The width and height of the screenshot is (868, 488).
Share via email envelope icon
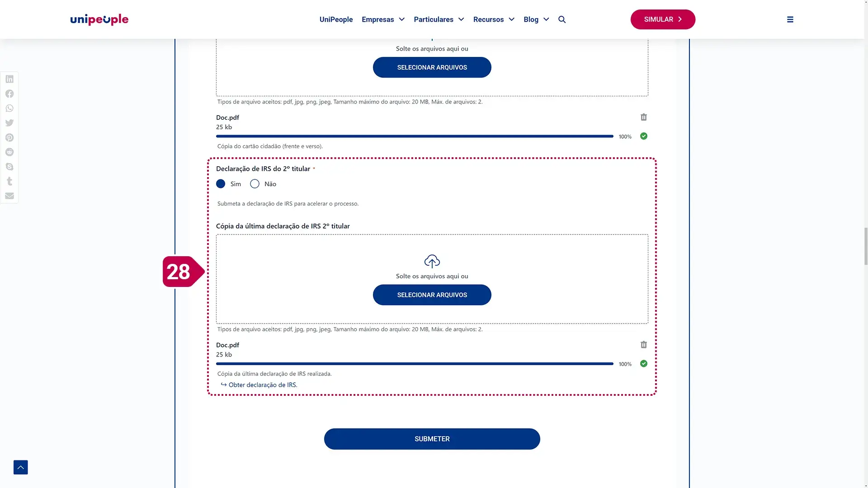coord(9,196)
